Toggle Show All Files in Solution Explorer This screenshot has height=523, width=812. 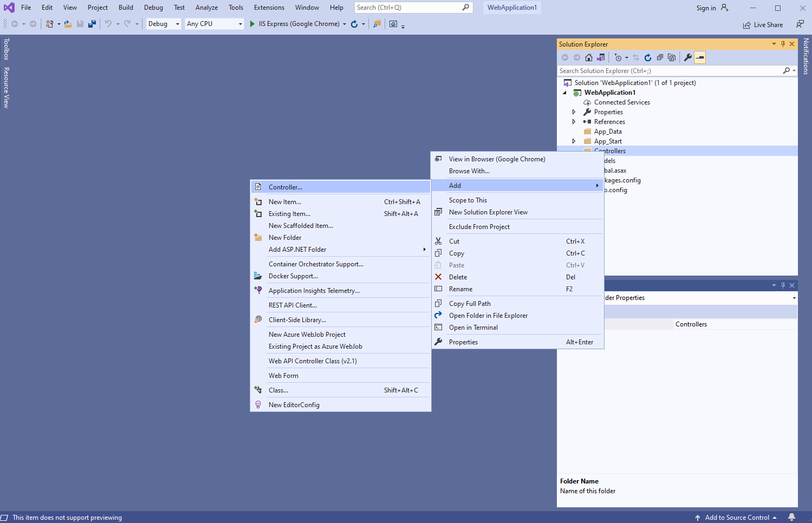672,57
